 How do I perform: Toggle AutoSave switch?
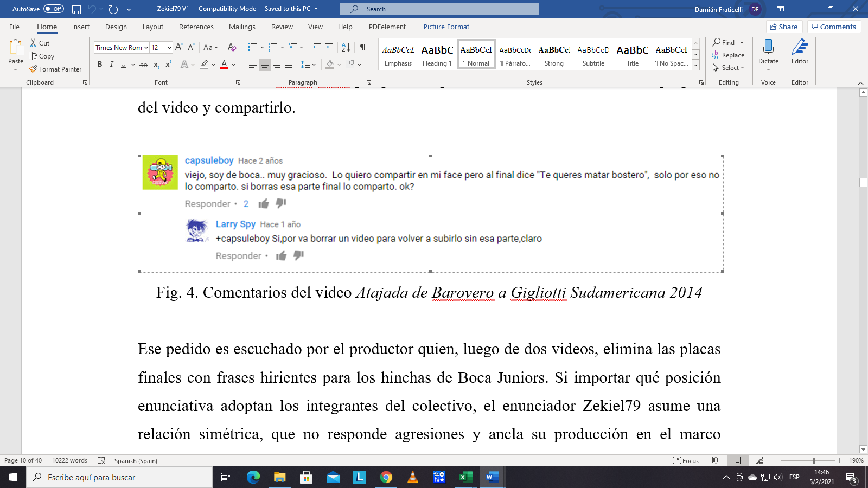53,9
